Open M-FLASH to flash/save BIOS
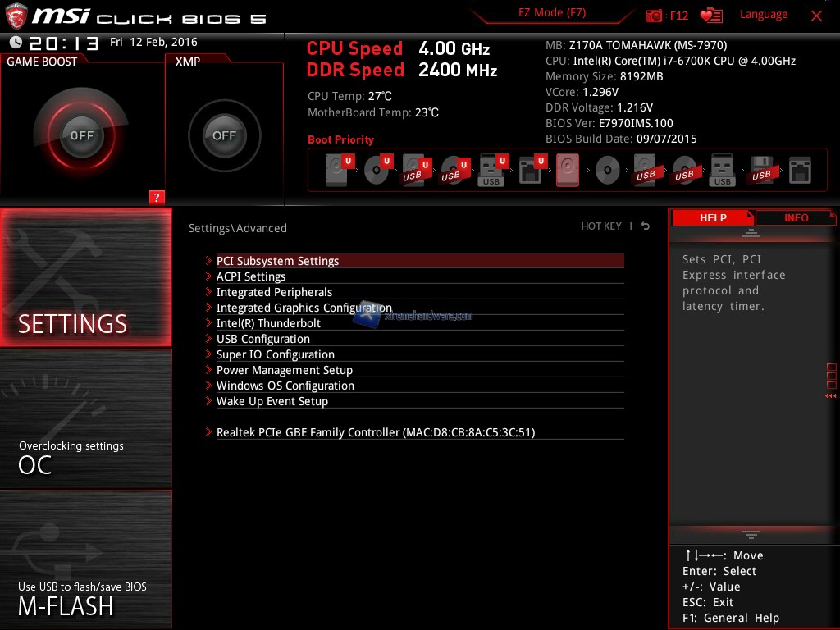840x630 pixels. (x=86, y=597)
